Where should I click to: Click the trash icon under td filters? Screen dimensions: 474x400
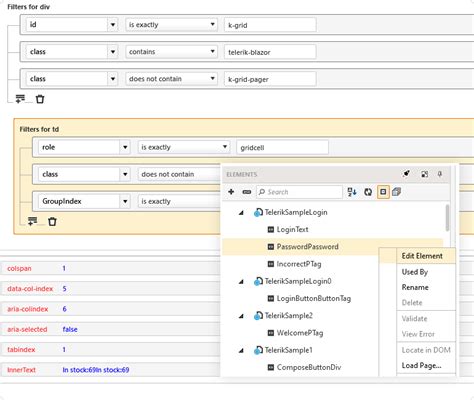pos(52,222)
